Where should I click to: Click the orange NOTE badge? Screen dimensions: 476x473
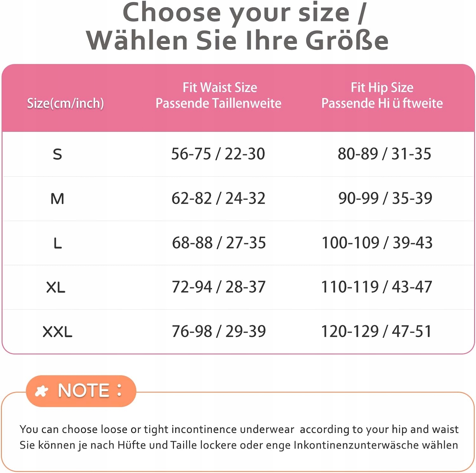coord(81,391)
